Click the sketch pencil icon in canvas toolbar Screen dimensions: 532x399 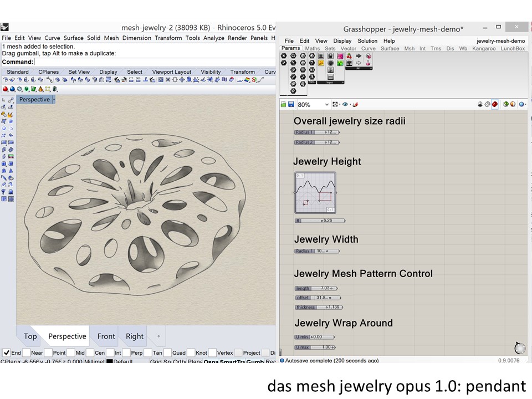pos(356,104)
